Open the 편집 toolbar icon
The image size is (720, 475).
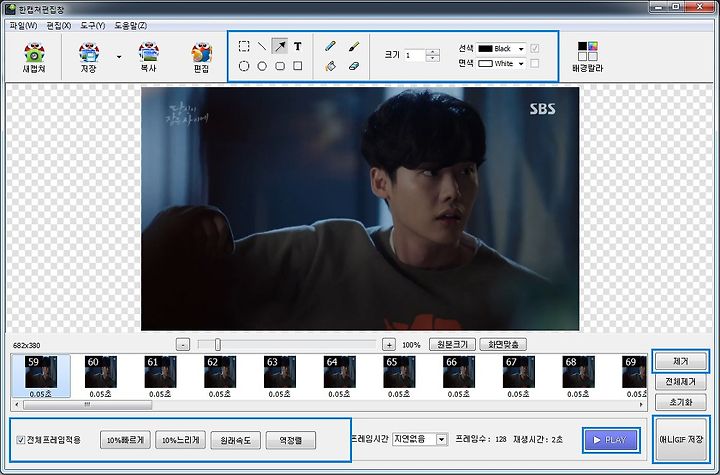pos(201,57)
